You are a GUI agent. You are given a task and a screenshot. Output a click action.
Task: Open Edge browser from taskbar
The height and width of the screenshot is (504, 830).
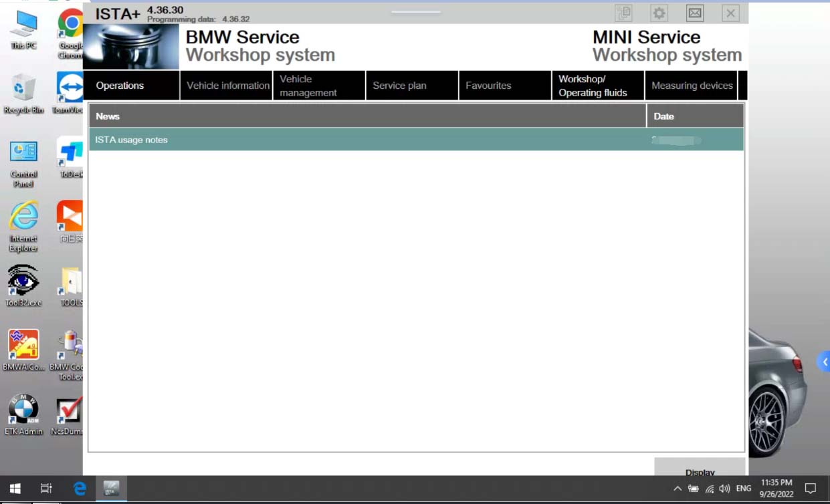[x=80, y=489]
